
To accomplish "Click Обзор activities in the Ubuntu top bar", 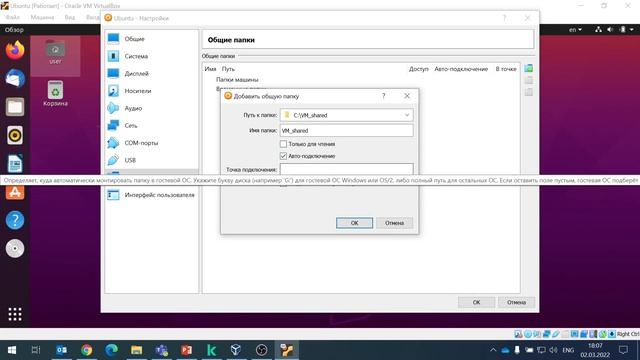I will click(x=14, y=29).
